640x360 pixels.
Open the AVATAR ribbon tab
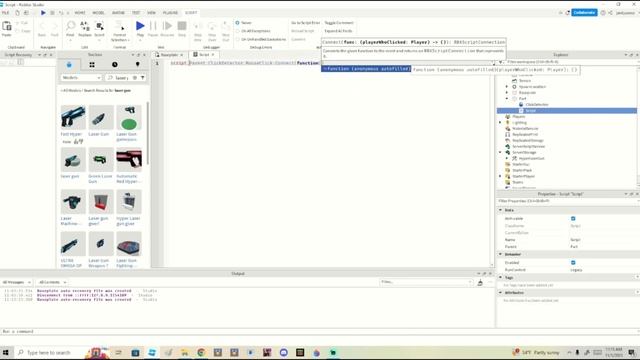118,13
